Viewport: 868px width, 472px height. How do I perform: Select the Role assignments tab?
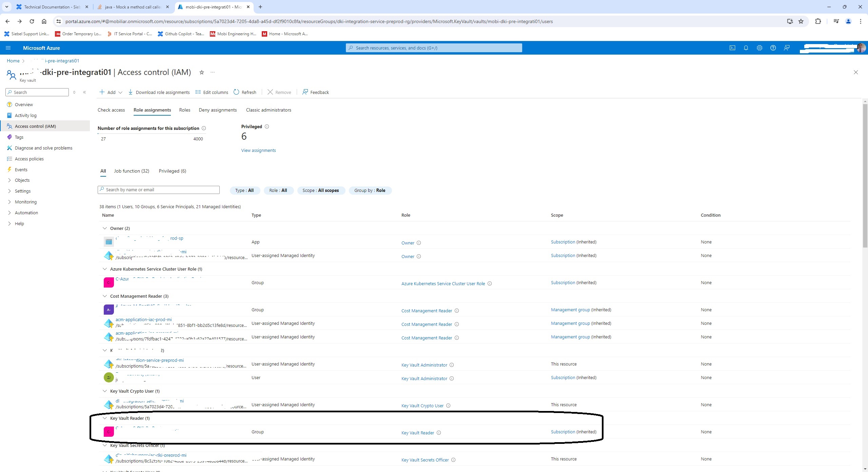pyautogui.click(x=152, y=110)
